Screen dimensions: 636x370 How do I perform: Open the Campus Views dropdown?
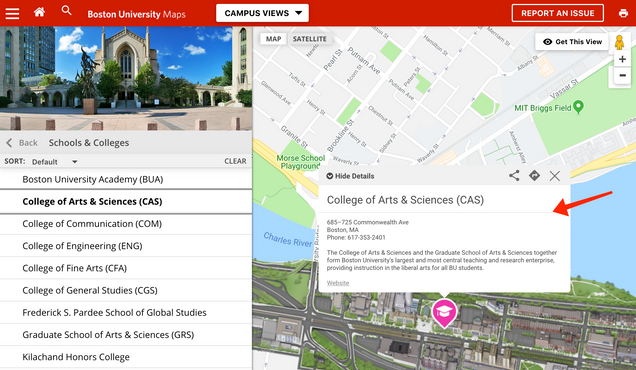[262, 13]
